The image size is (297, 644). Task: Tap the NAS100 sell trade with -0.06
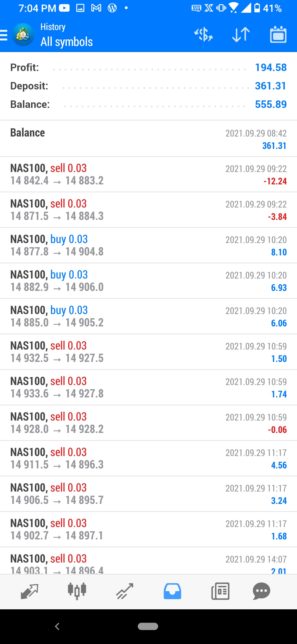pos(148,423)
